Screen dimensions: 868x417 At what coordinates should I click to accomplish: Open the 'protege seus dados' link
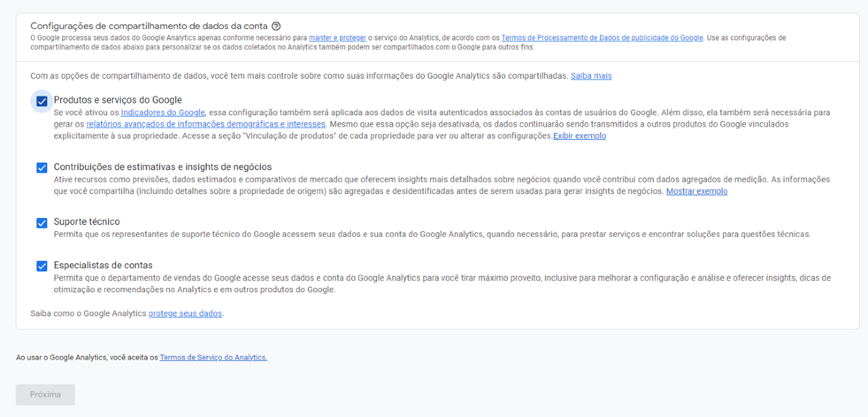tap(185, 313)
